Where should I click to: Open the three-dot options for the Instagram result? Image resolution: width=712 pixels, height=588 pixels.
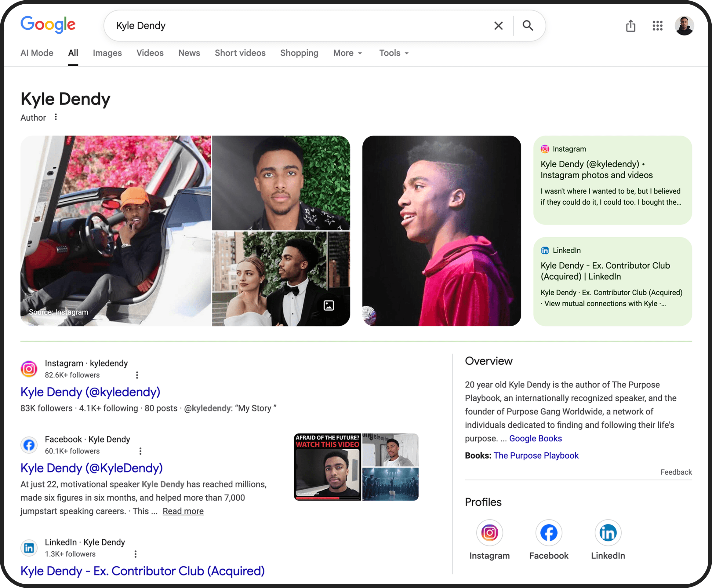pyautogui.click(x=137, y=375)
